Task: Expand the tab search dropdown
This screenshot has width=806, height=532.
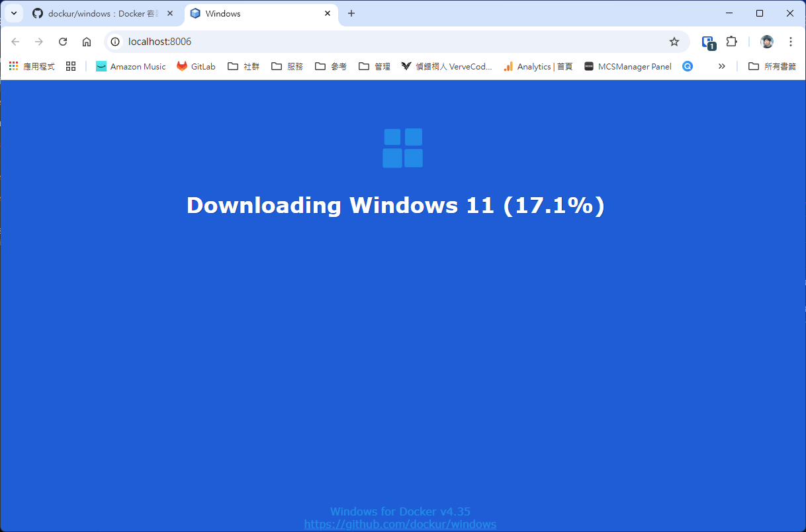Action: coord(14,13)
